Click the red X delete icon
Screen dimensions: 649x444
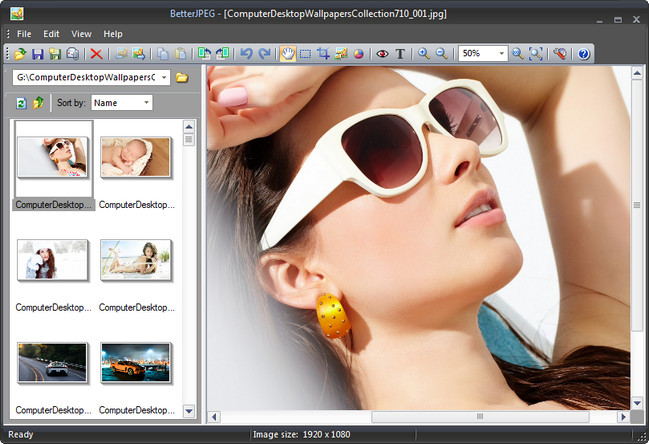click(96, 54)
